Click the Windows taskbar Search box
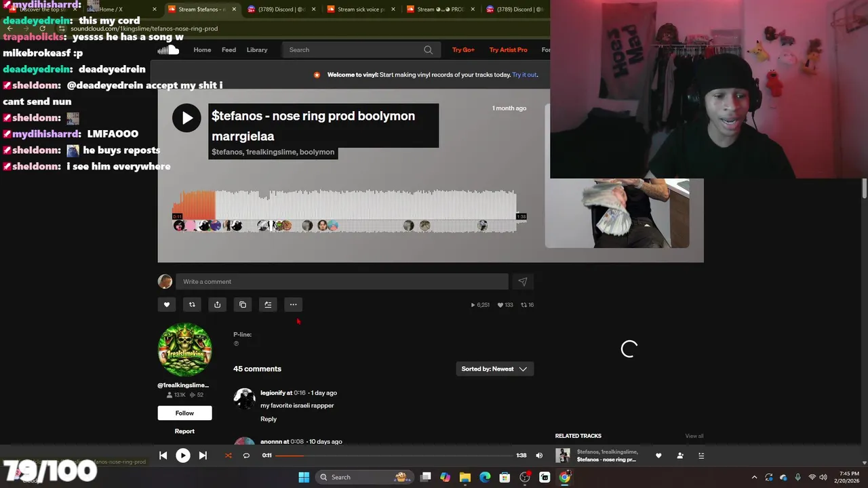868x488 pixels. coord(364,477)
